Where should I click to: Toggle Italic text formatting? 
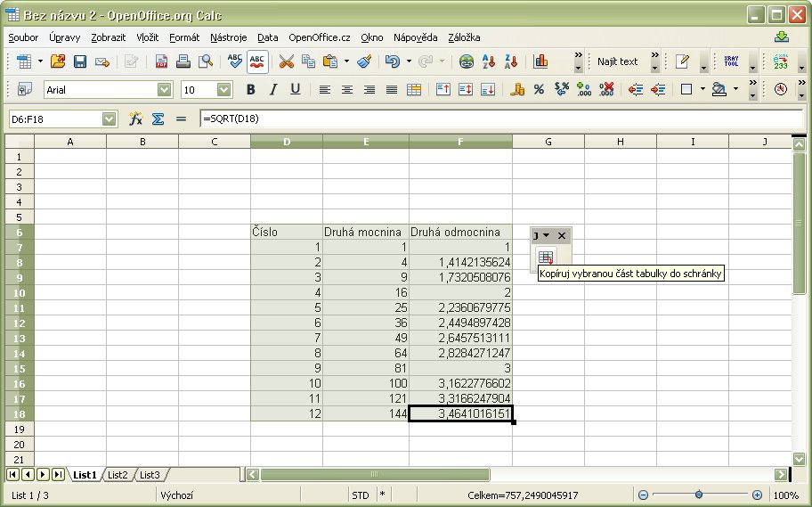[x=272, y=89]
